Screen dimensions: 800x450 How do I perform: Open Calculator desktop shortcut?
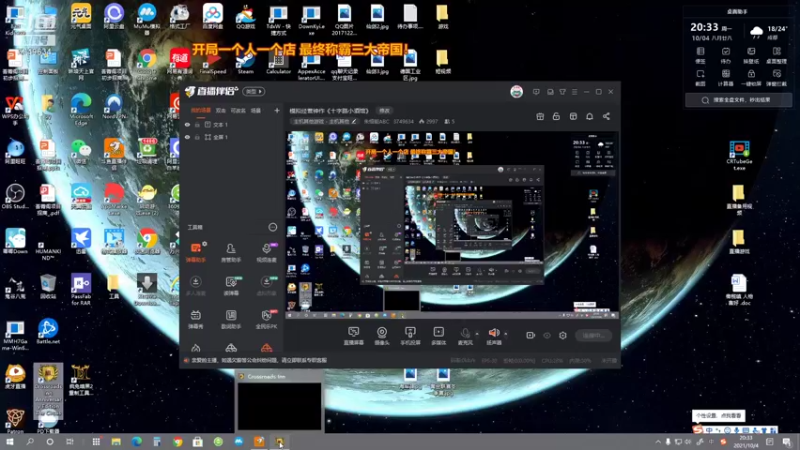click(x=278, y=62)
